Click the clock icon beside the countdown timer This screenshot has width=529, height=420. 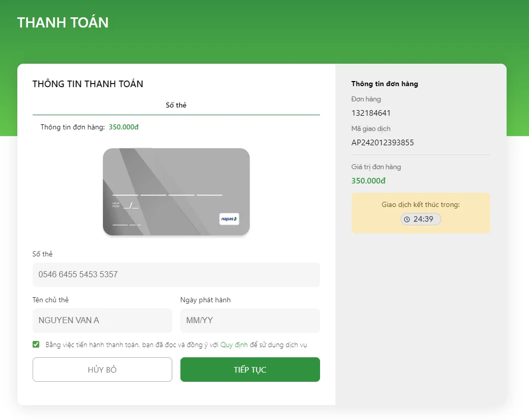point(407,219)
